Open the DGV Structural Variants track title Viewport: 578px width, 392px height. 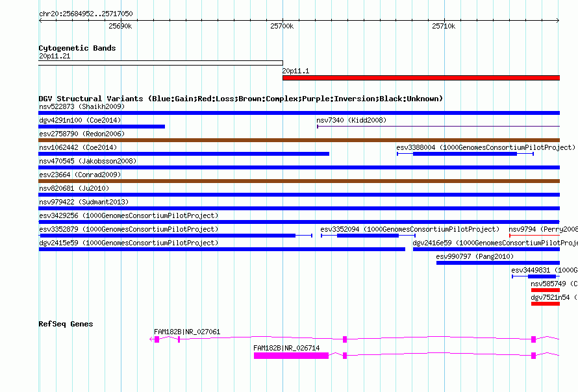[x=241, y=99]
